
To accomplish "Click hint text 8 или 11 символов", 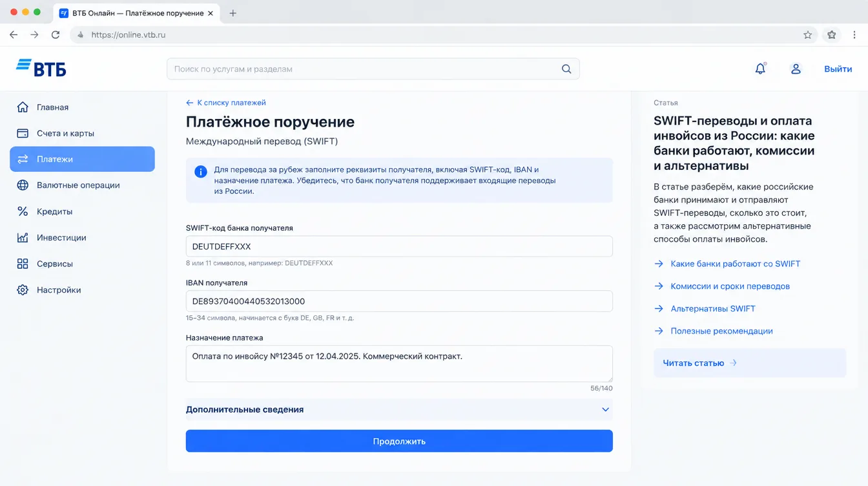I will (x=259, y=263).
